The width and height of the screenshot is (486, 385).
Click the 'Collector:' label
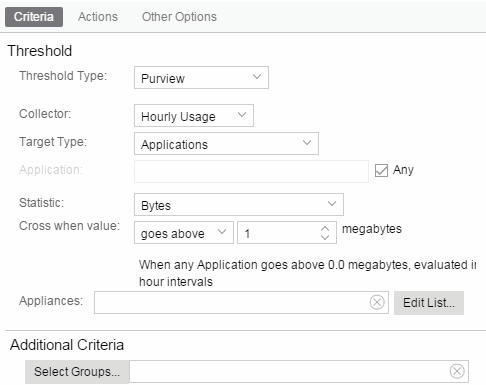(x=45, y=114)
